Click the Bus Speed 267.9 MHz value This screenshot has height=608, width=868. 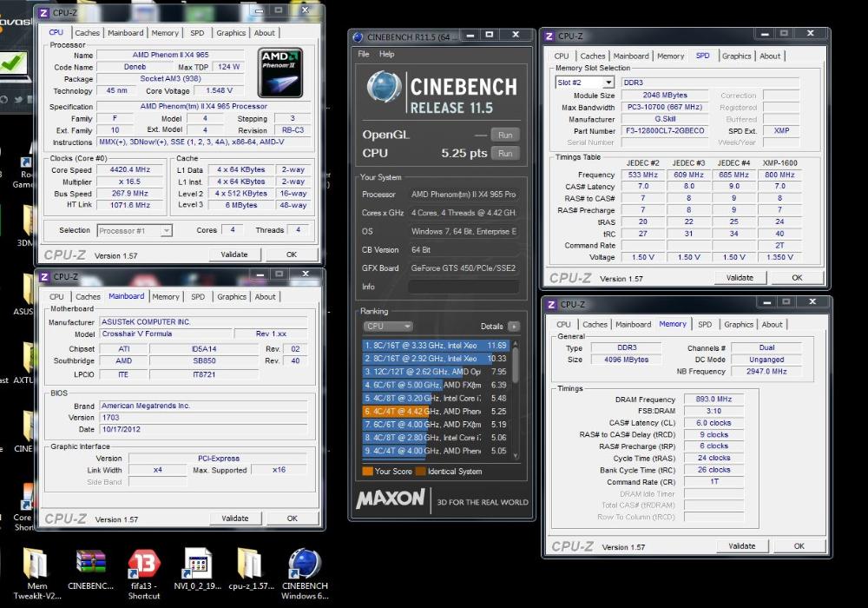tap(130, 193)
